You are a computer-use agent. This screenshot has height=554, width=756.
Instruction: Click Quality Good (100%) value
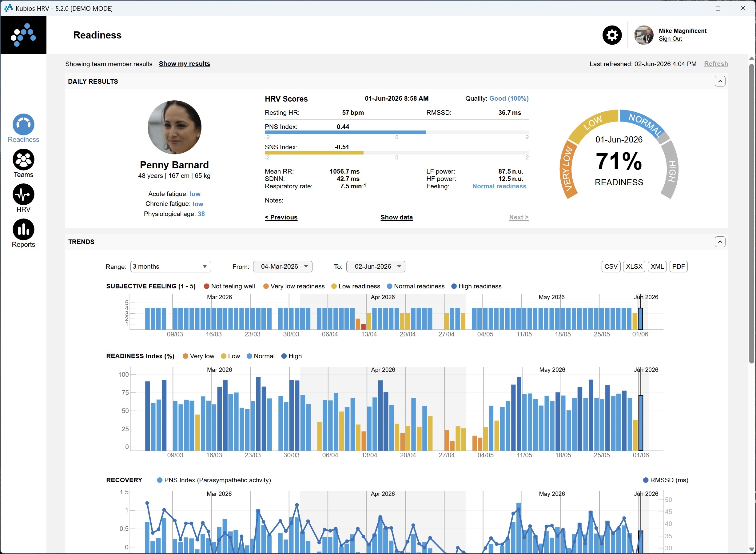[509, 98]
